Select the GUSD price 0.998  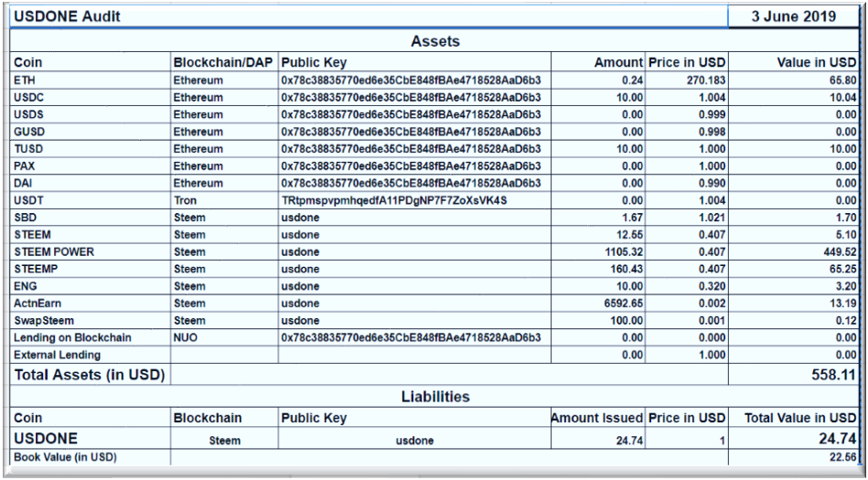pyautogui.click(x=686, y=132)
